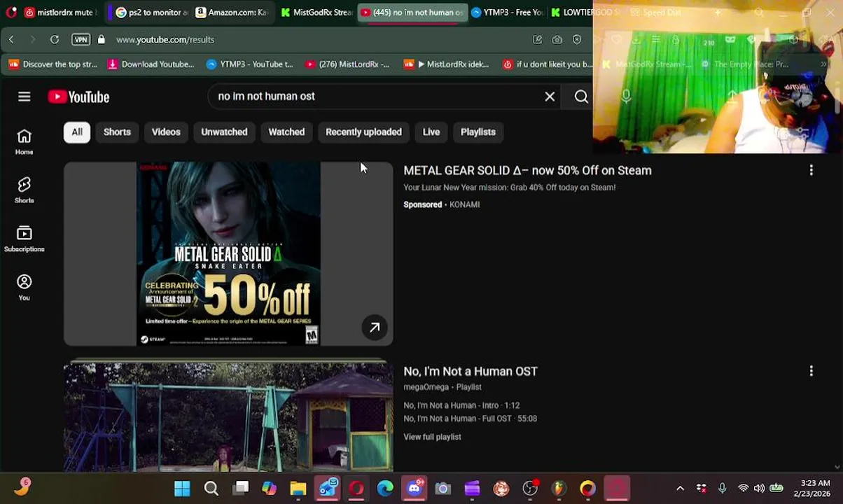The image size is (843, 504).
Task: Run the search with the magnifier button
Action: click(581, 97)
